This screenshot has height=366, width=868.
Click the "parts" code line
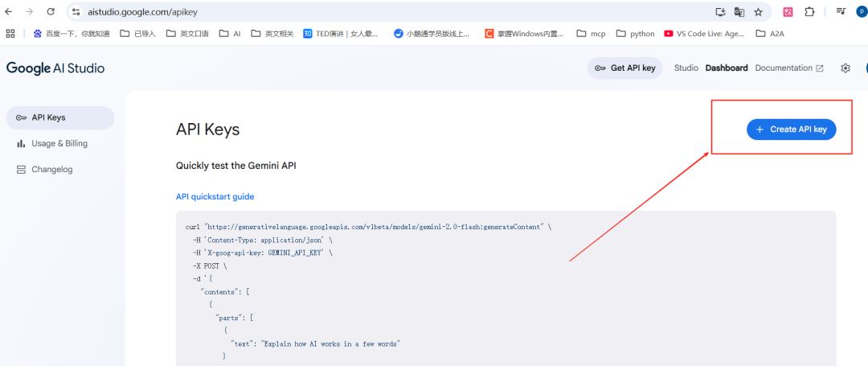pos(234,317)
